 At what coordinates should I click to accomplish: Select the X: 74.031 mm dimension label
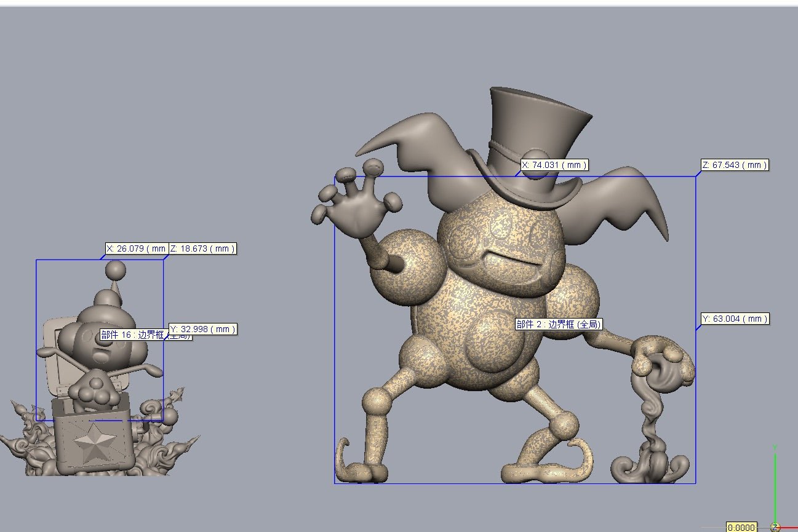click(x=554, y=165)
